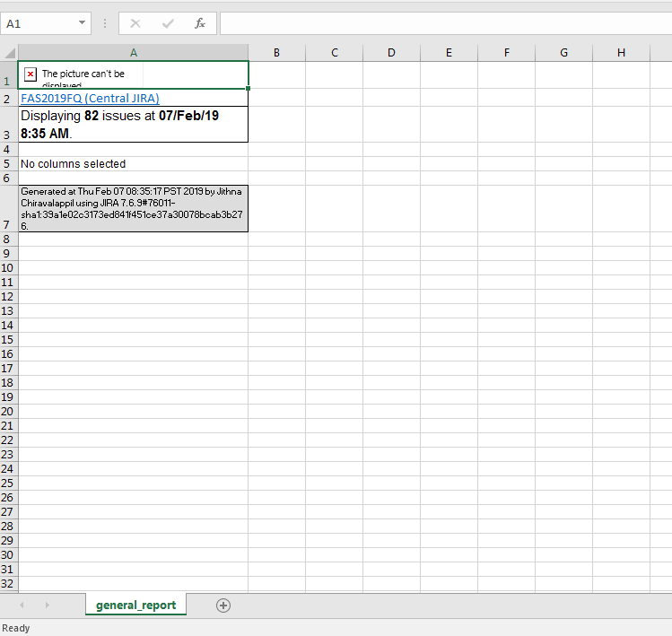Select column A header

click(x=134, y=52)
